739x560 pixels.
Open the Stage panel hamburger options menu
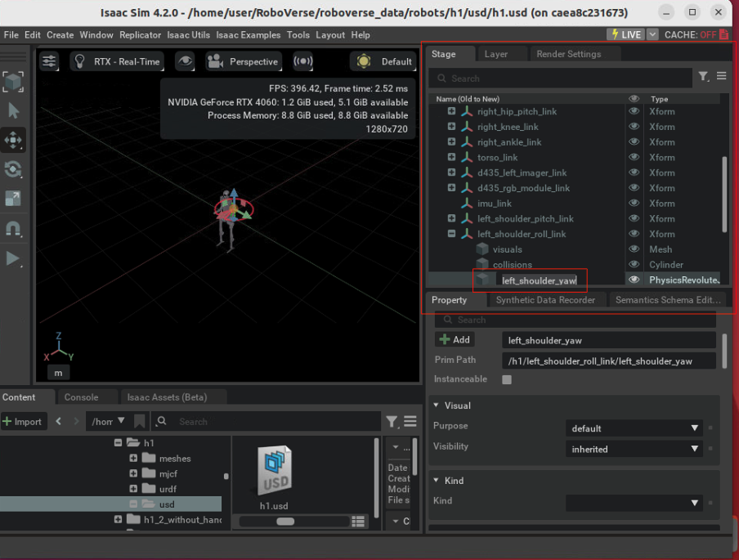pyautogui.click(x=722, y=76)
